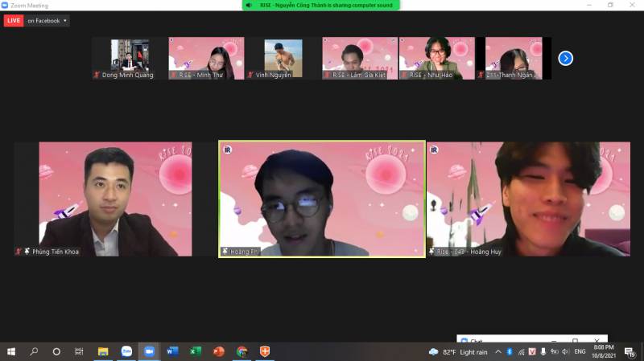Viewport: 644px width, 361px height.
Task: Open the Windows Start menu
Action: [x=11, y=351]
